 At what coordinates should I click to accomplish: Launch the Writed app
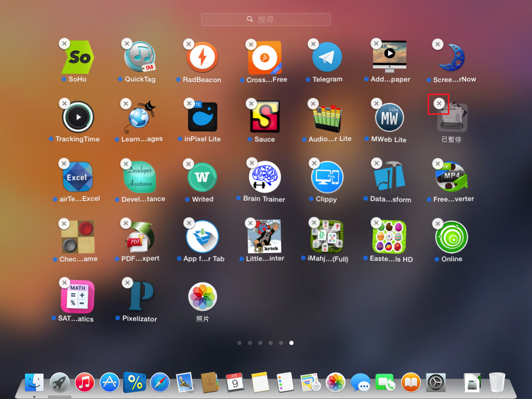(x=202, y=177)
